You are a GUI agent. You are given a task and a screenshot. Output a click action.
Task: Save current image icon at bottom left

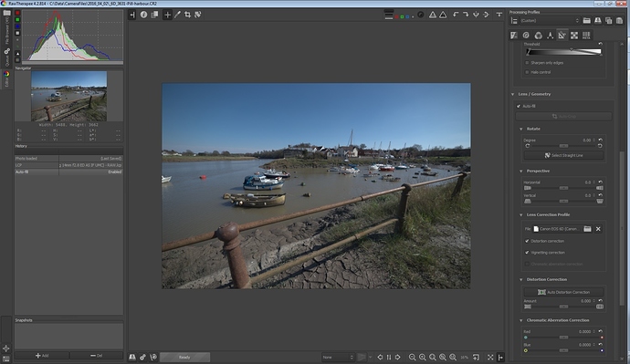(132, 357)
